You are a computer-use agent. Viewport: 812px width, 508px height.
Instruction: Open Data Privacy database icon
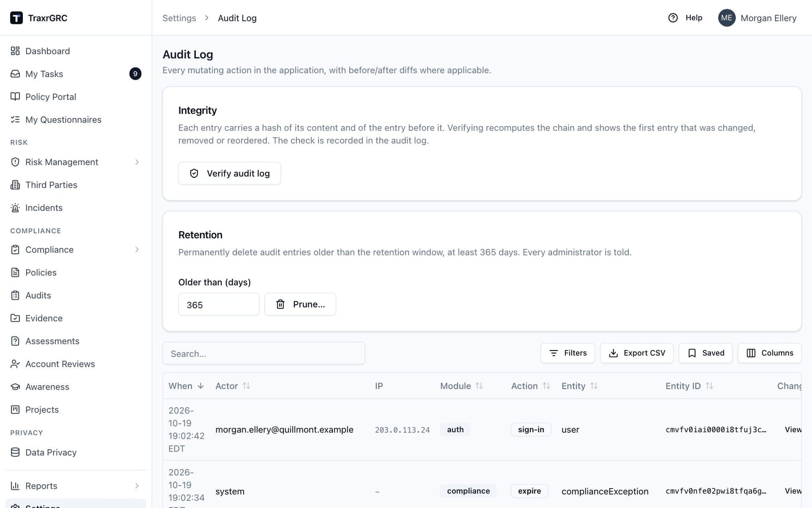coord(15,452)
